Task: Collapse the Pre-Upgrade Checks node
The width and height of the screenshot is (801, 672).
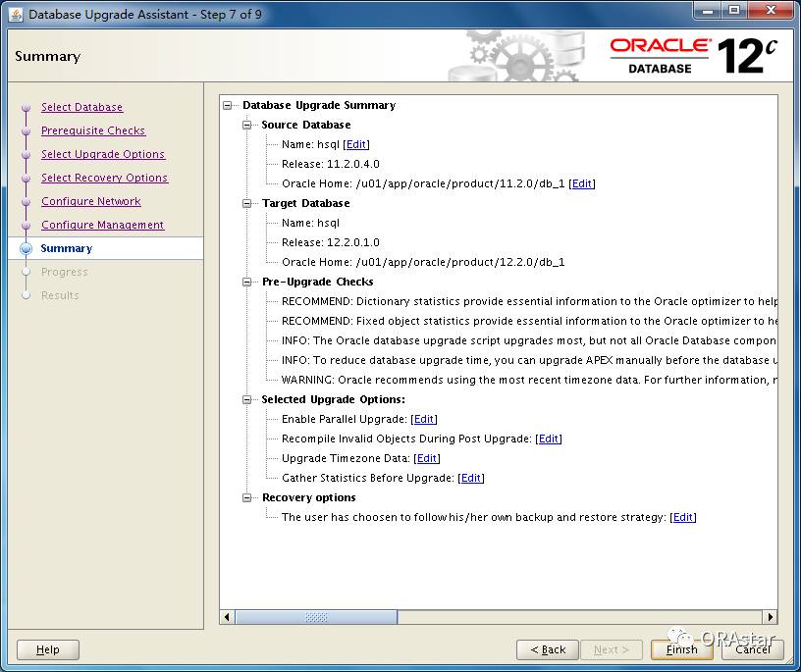Action: (247, 283)
